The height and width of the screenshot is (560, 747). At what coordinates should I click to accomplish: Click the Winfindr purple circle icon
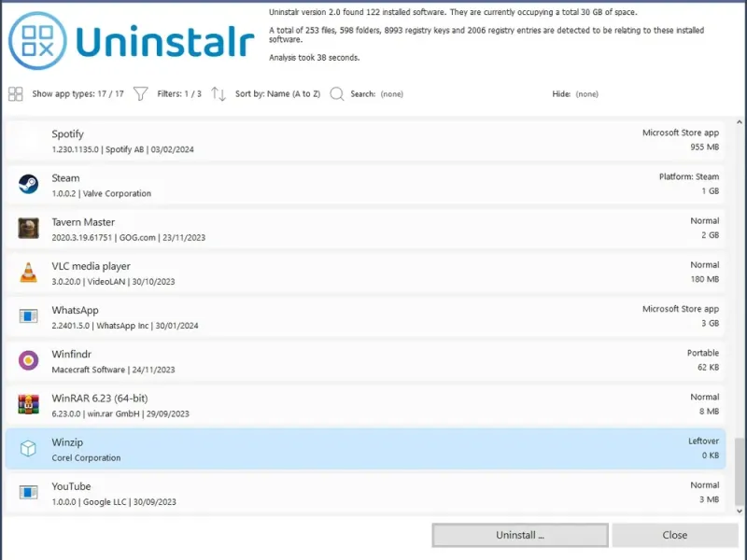[x=29, y=360]
